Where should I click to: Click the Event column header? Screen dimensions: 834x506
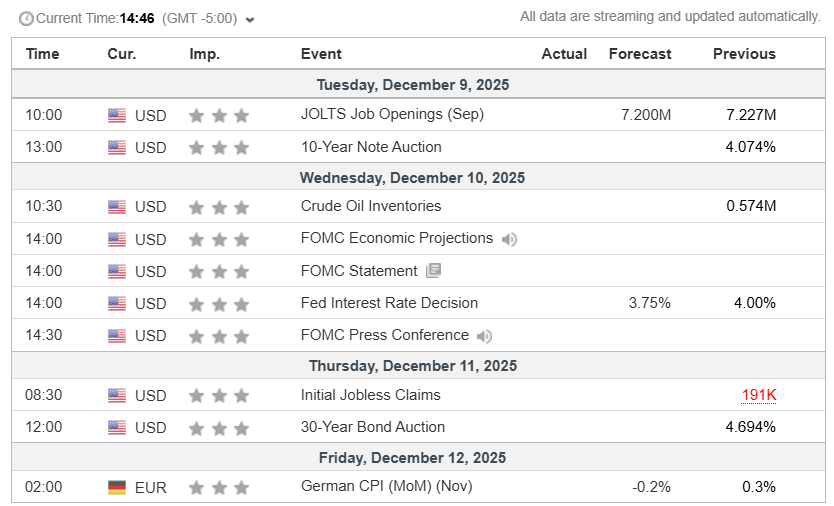point(321,54)
